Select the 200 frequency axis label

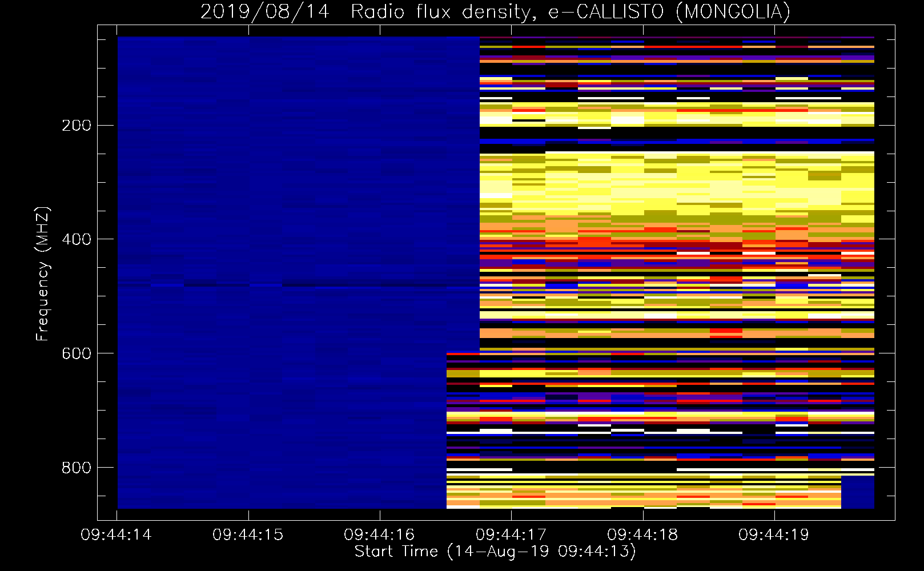[x=76, y=126]
